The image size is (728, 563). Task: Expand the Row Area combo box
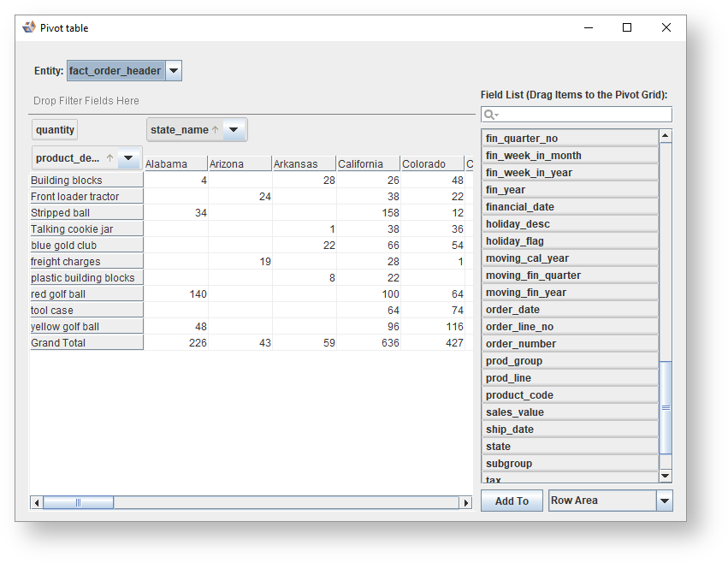click(x=665, y=501)
